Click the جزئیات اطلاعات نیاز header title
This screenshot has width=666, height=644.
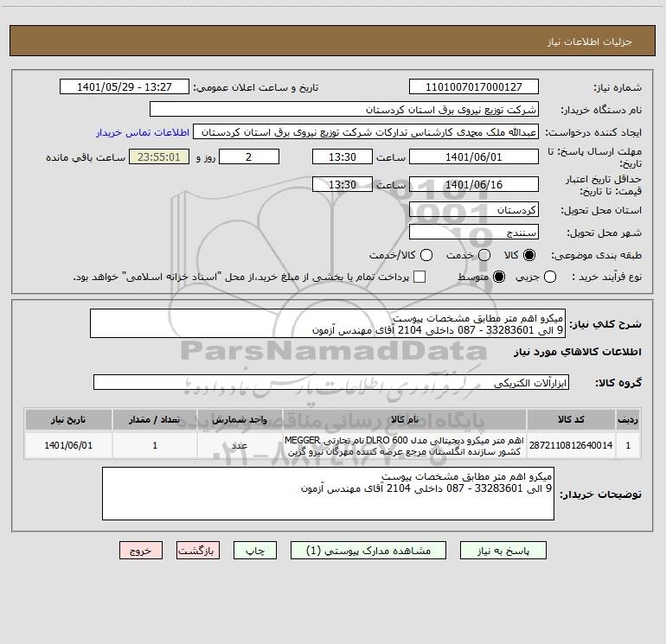[589, 41]
